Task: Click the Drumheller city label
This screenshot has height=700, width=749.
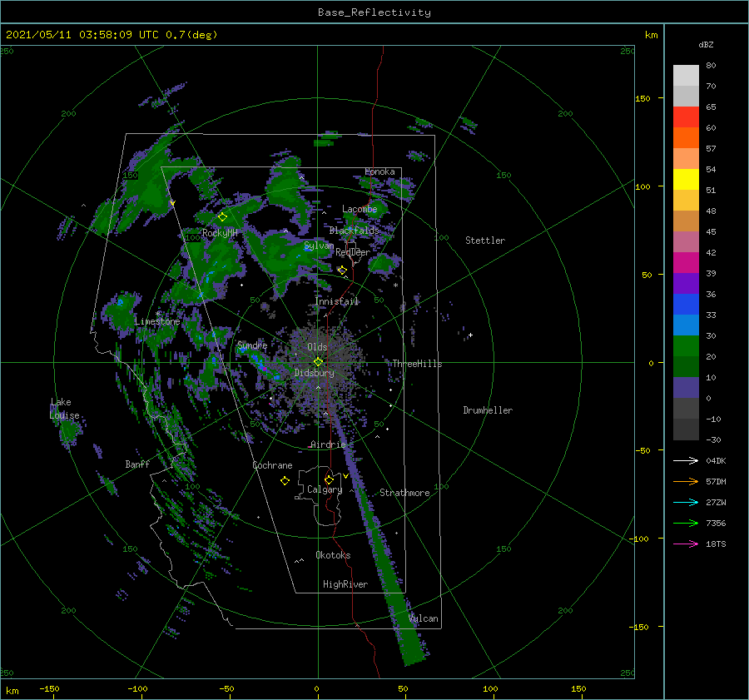Action: pos(488,410)
